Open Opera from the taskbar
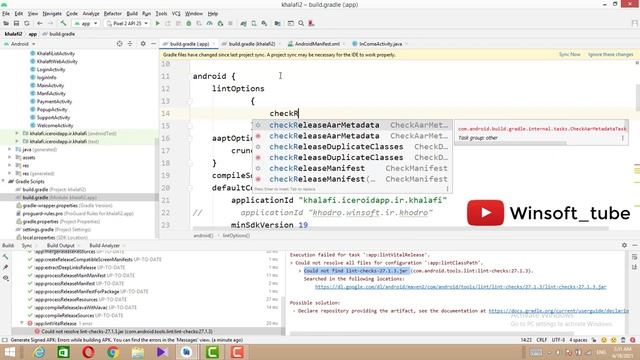640x360 pixels. [88, 352]
